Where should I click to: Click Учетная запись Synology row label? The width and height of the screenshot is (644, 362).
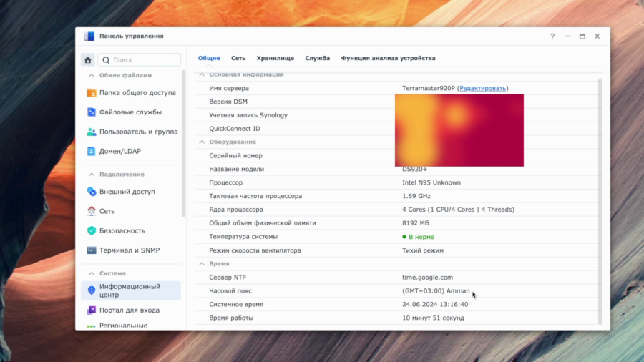click(248, 115)
